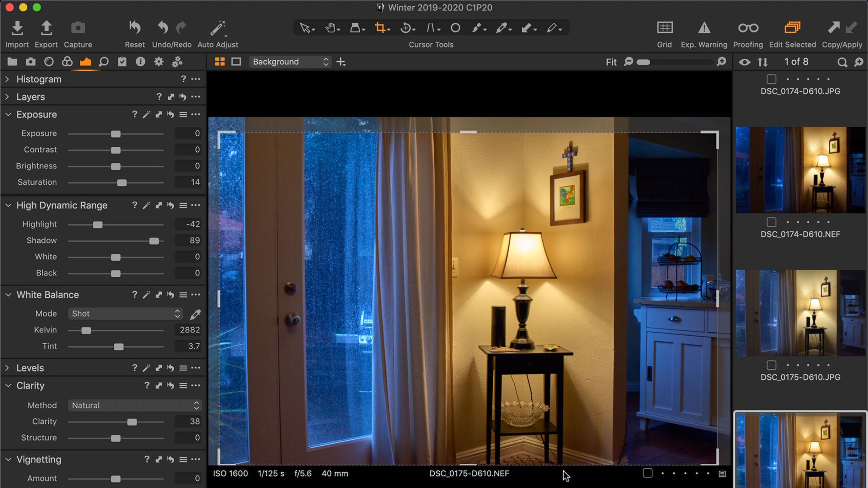The width and height of the screenshot is (868, 488).
Task: Enable the Exposure Warning
Action: [704, 28]
